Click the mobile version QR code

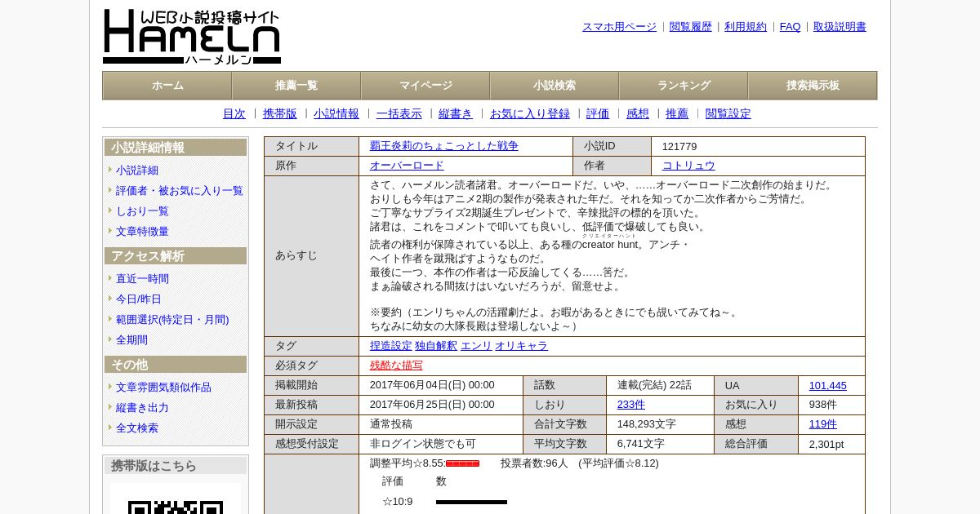(x=176, y=506)
